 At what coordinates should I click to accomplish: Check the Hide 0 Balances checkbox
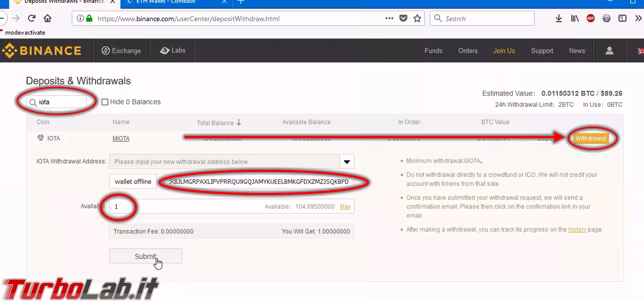105,102
